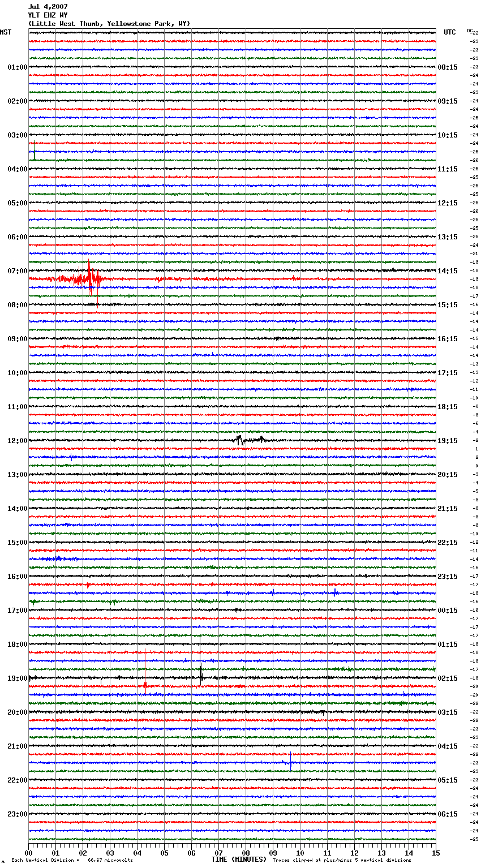
Task: Click the 16:15 UTC time label
Action: [x=448, y=339]
